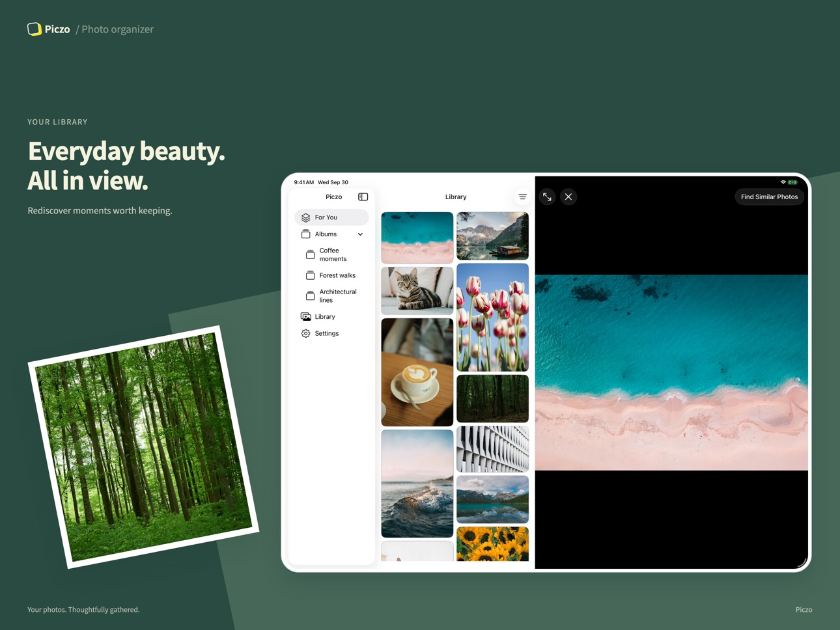The width and height of the screenshot is (840, 630).
Task: Click the Piczo logo in header
Action: pyautogui.click(x=49, y=29)
